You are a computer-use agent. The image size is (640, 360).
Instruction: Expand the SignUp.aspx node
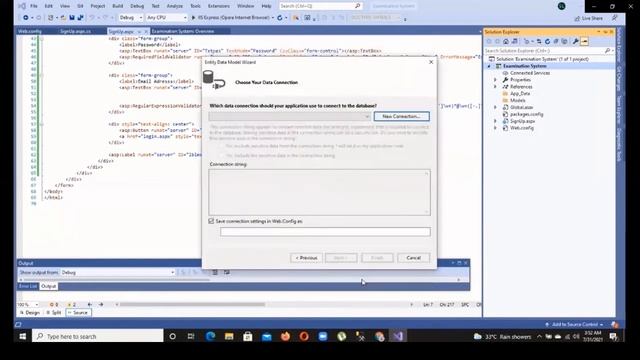click(x=496, y=121)
